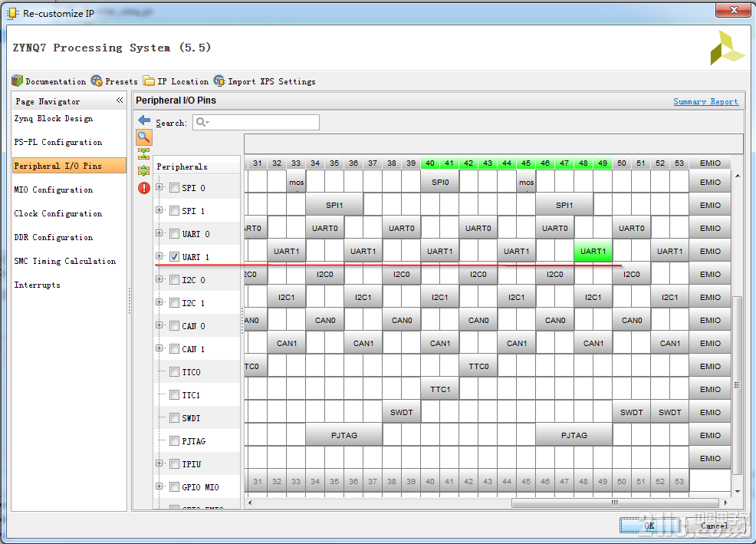Open SMC Timing Calculation page
This screenshot has height=544, width=756.
pos(65,261)
